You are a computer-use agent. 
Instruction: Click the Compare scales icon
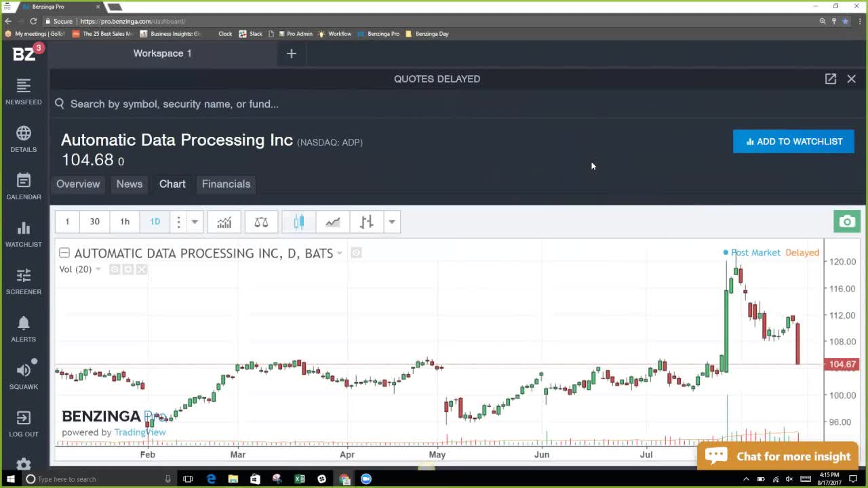click(x=261, y=222)
